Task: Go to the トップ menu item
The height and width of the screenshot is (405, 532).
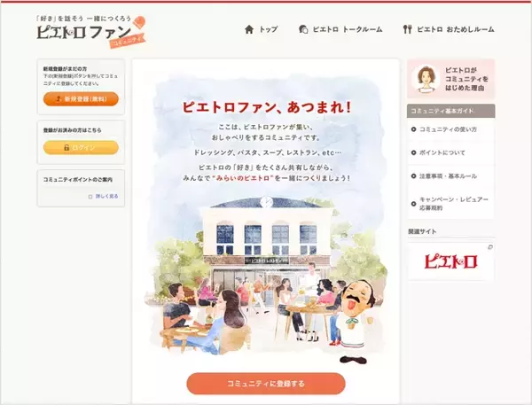Action: [261, 29]
